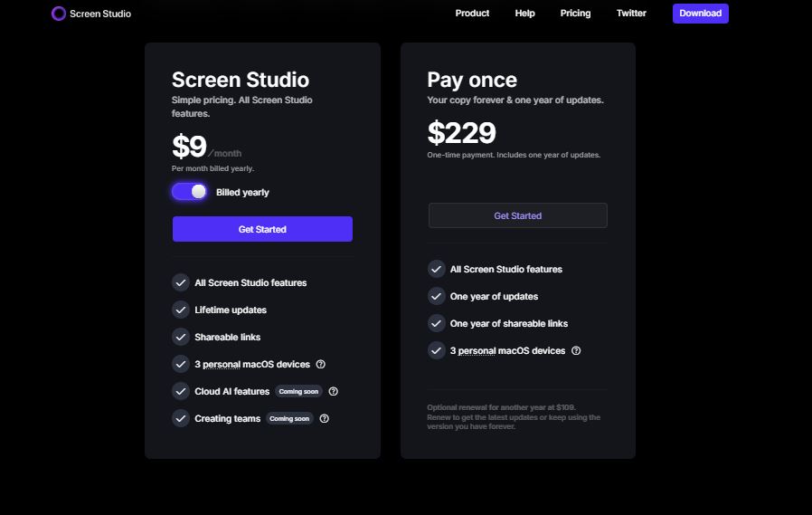The height and width of the screenshot is (515, 812).
Task: Click the checkmark icon beside One year of shareable links
Action: [437, 323]
